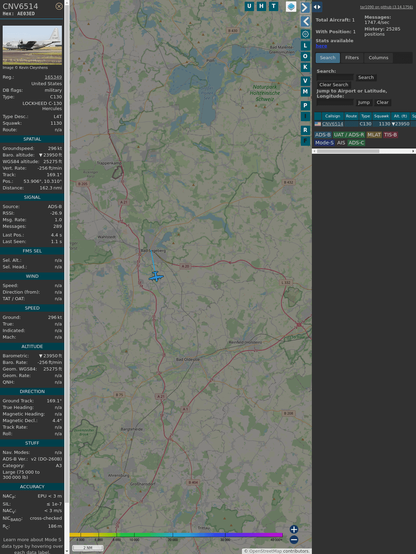The width and height of the screenshot is (416, 554).
Task: Click the left-arrow sidebar collapse button
Action: pos(305,21)
